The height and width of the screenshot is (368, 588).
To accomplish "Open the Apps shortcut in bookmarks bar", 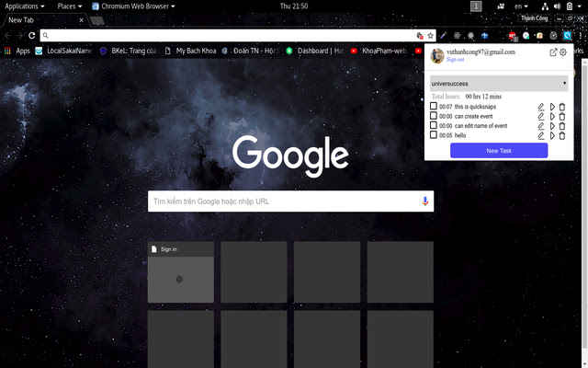I will (x=17, y=51).
